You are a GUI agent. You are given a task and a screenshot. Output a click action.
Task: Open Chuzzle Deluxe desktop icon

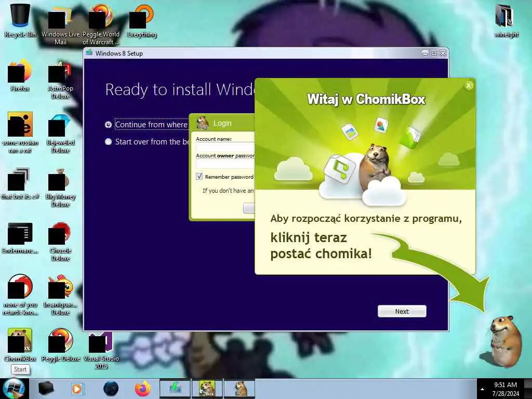point(60,241)
